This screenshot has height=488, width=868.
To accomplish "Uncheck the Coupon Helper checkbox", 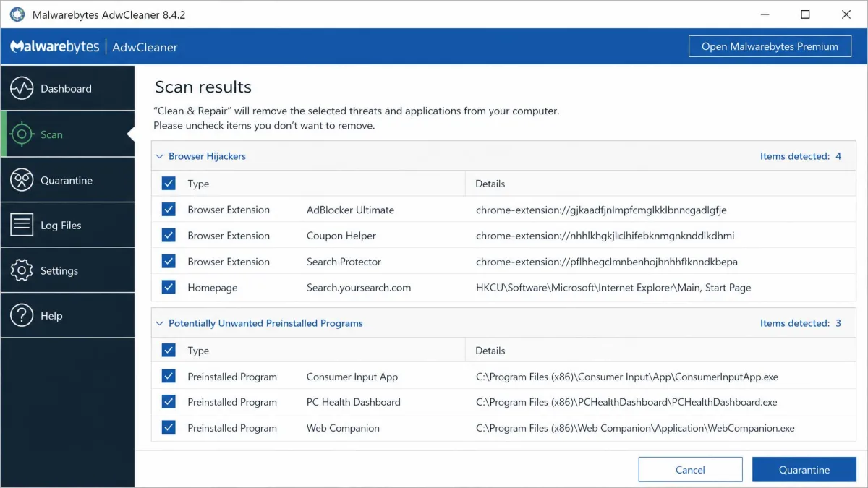I will coord(169,236).
